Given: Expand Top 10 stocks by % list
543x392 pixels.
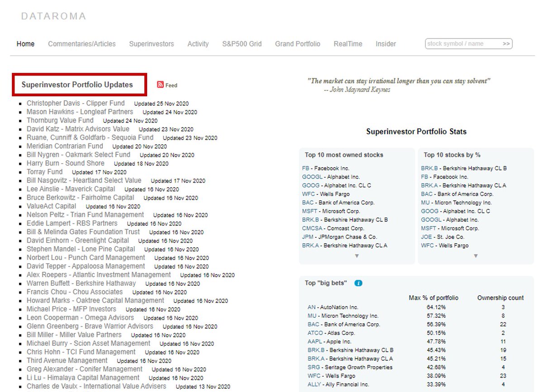Looking at the screenshot, I should [x=476, y=256].
